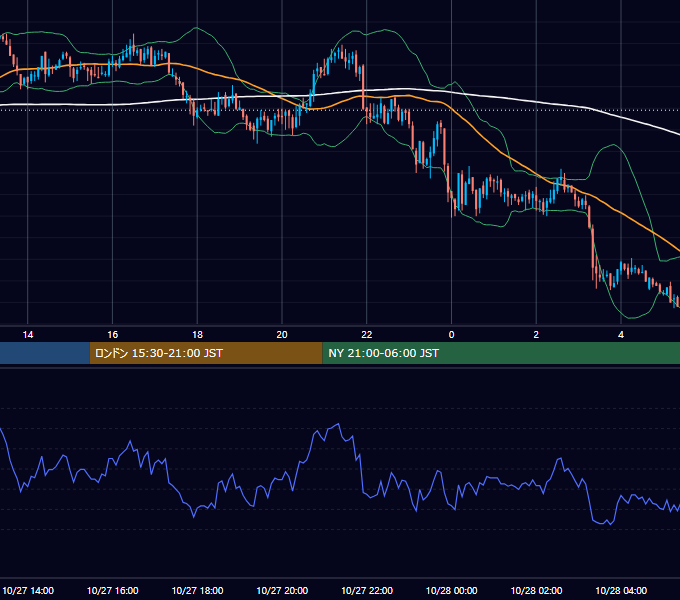The height and width of the screenshot is (600, 680).
Task: Click the 14 hour axis label
Action: (x=28, y=335)
